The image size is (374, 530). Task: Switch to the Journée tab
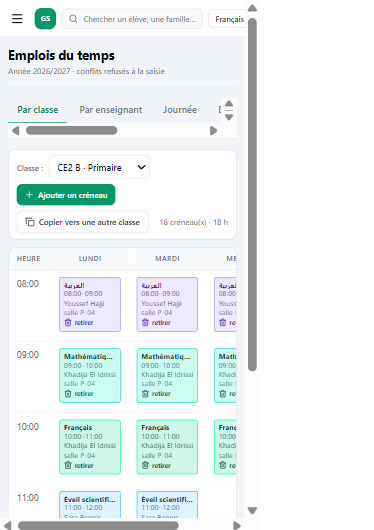coord(180,110)
